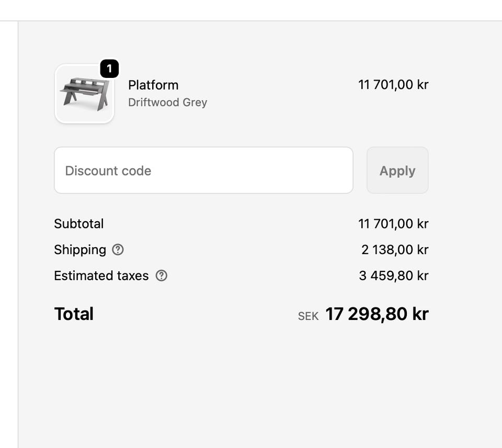Select the Driftwood Grey variant text

(x=167, y=102)
